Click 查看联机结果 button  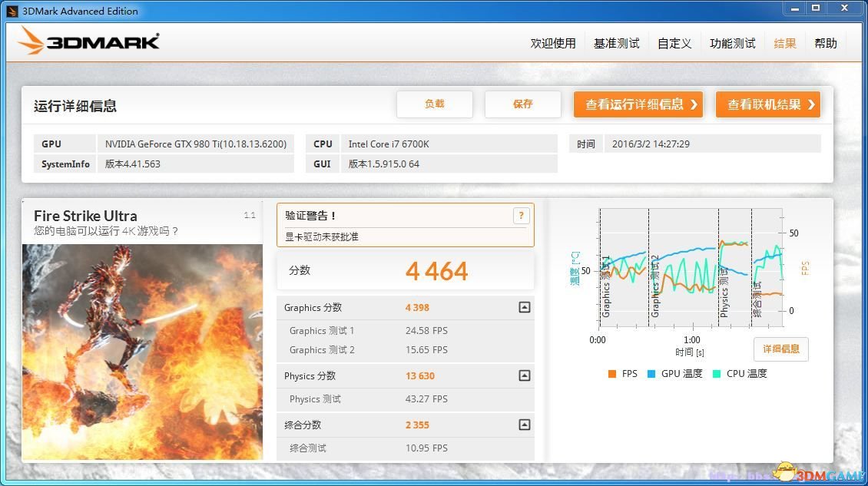tap(768, 104)
